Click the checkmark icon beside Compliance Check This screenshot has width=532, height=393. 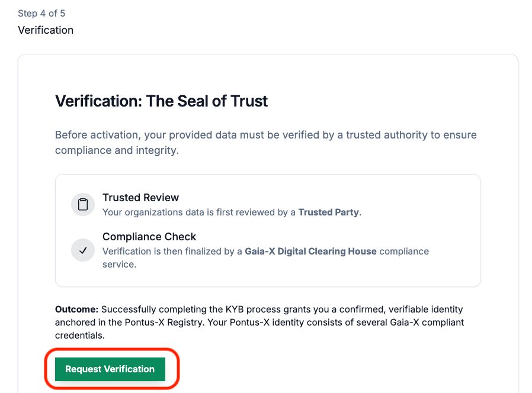pos(83,250)
